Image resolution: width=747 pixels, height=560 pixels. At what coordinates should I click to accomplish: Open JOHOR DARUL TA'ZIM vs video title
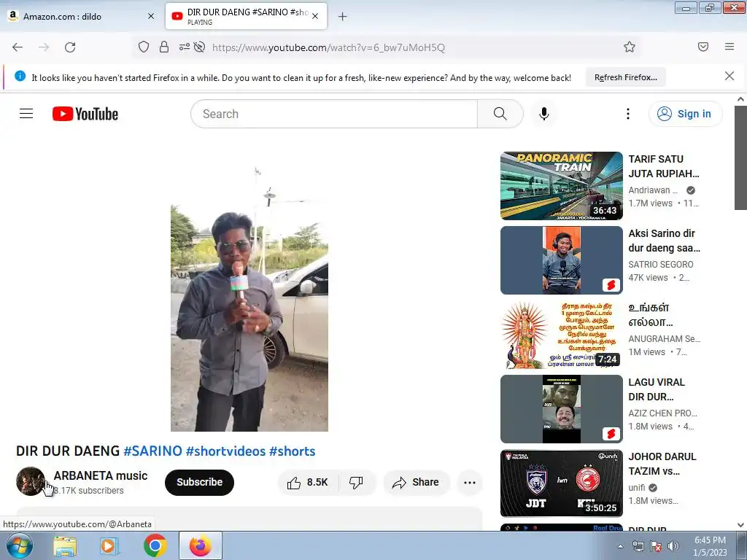click(662, 464)
